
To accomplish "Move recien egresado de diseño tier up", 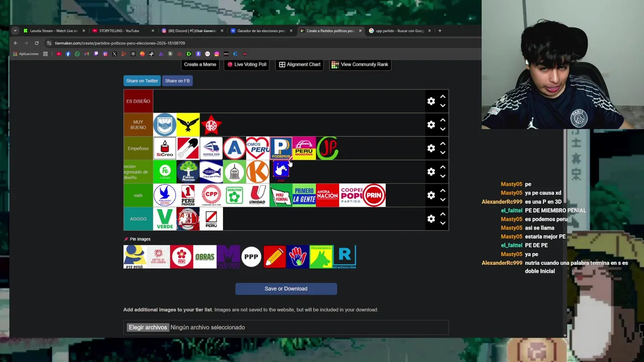I will tap(443, 167).
